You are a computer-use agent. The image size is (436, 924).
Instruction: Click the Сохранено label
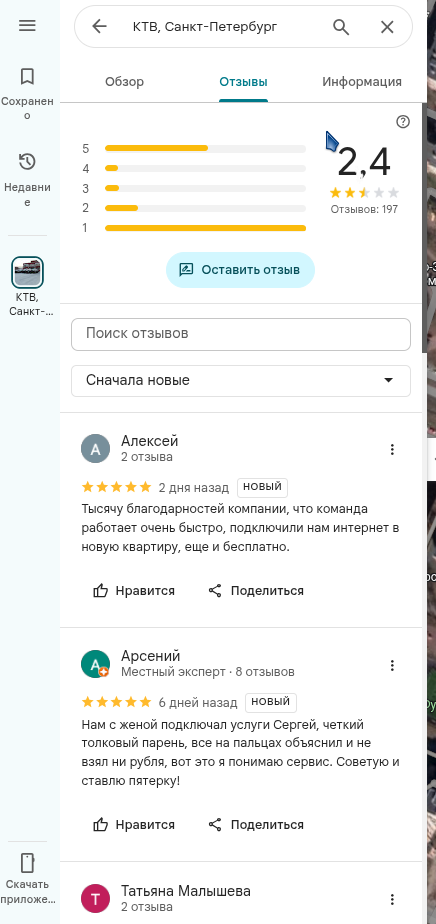click(x=27, y=108)
